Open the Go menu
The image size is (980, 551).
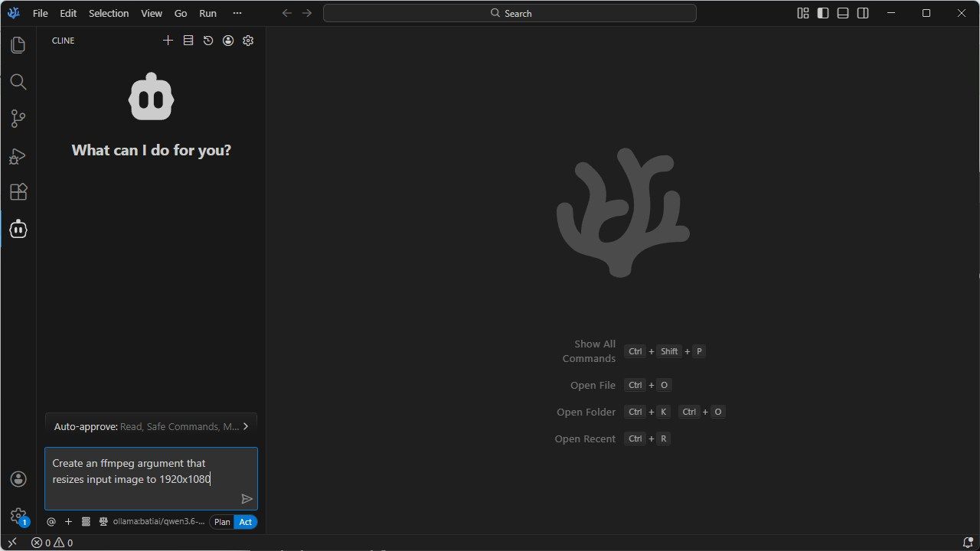tap(181, 13)
